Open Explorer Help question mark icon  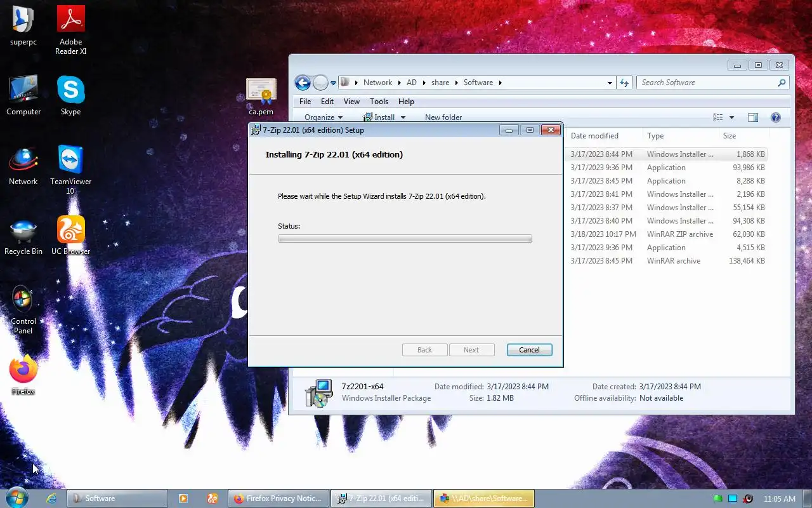pos(775,117)
